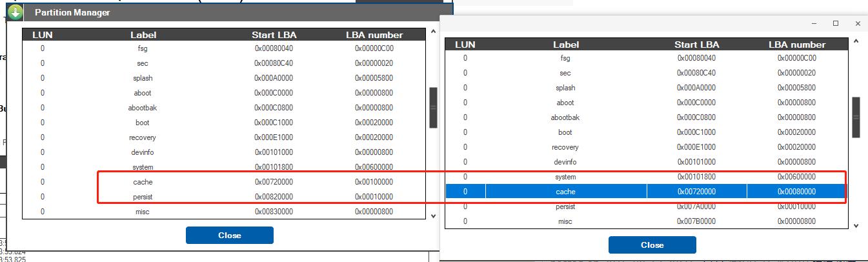
Task: Select splash row in left partition list
Action: click(224, 78)
